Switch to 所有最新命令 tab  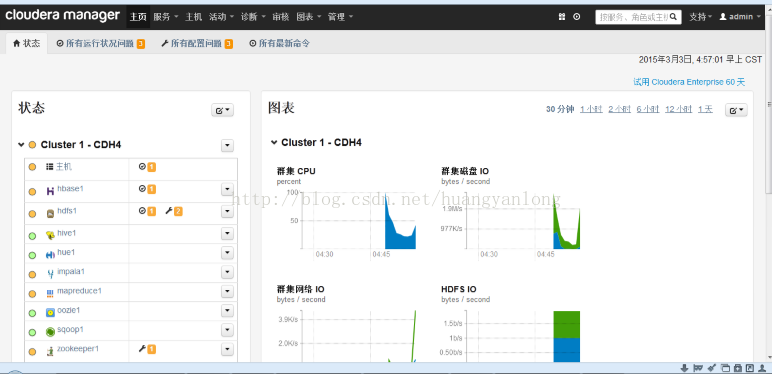(x=279, y=44)
